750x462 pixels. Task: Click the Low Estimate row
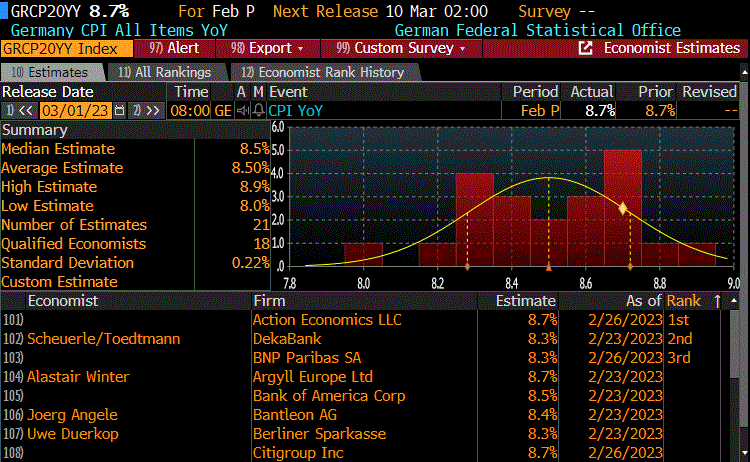click(136, 206)
